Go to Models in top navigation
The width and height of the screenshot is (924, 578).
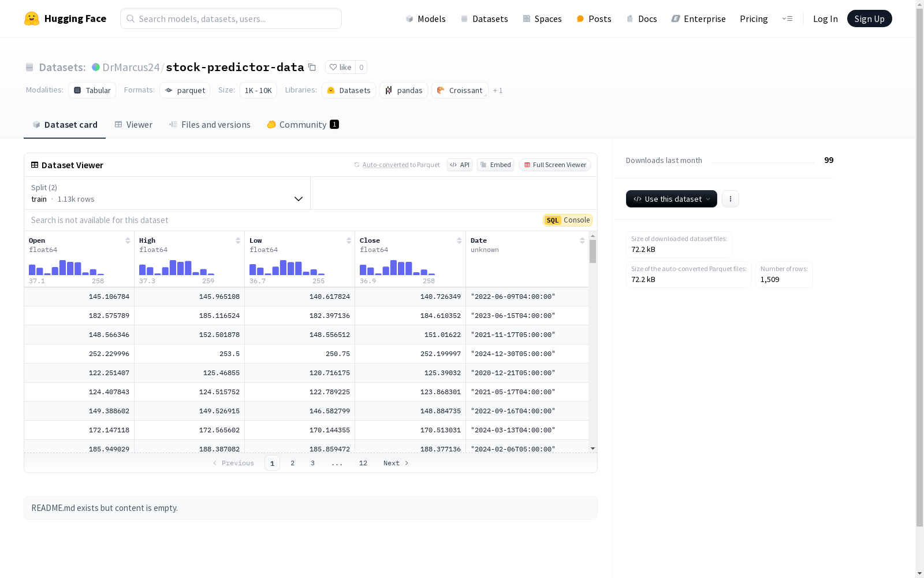click(426, 18)
